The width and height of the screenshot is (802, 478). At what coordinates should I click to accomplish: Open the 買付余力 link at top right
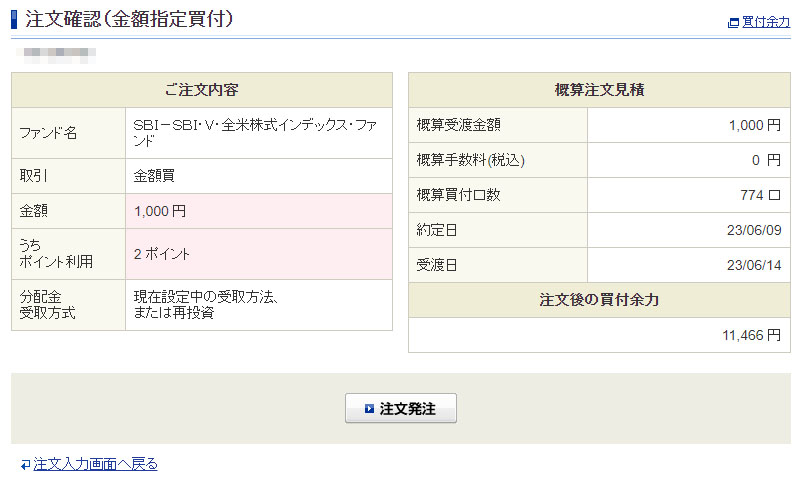point(766,22)
